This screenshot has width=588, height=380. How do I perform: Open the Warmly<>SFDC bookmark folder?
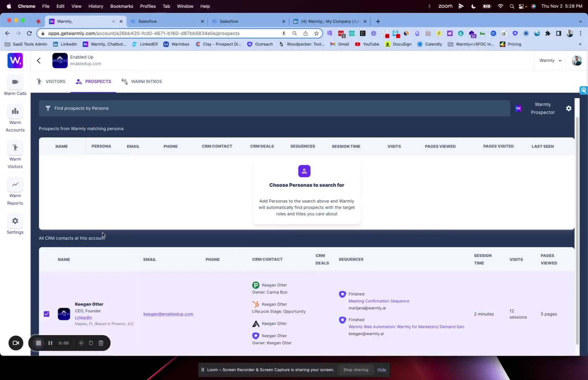point(471,44)
